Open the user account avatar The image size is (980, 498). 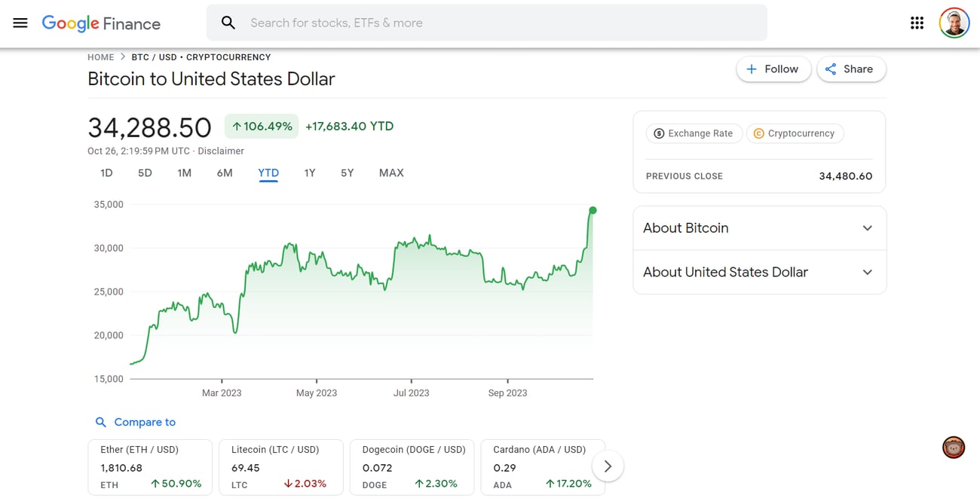[954, 23]
